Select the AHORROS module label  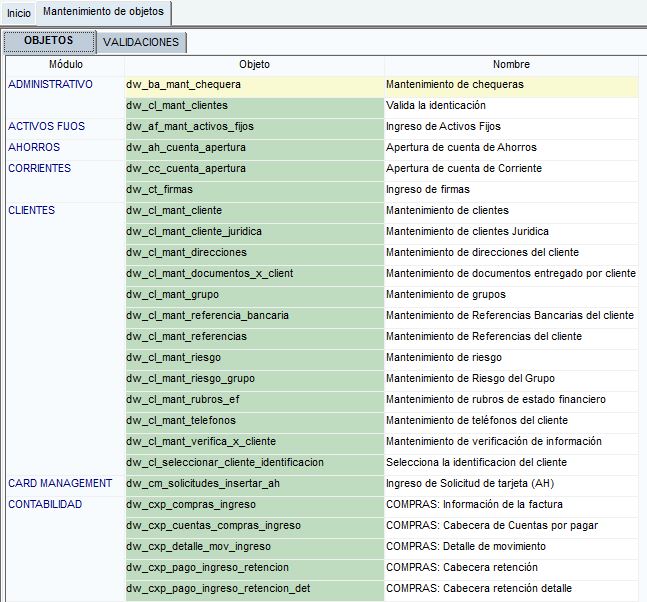pos(34,147)
